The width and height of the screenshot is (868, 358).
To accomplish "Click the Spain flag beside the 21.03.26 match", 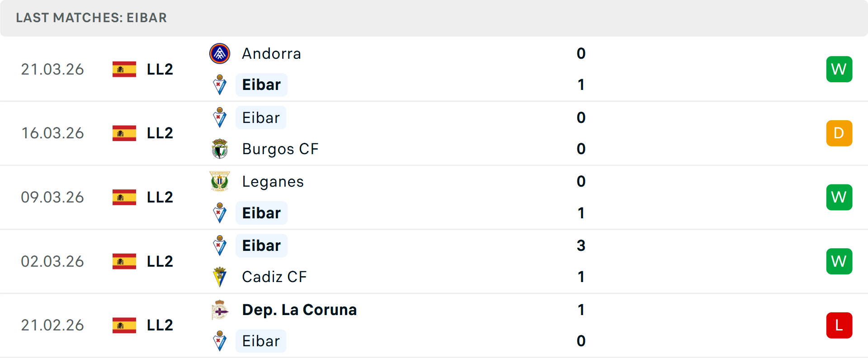I will [x=123, y=69].
